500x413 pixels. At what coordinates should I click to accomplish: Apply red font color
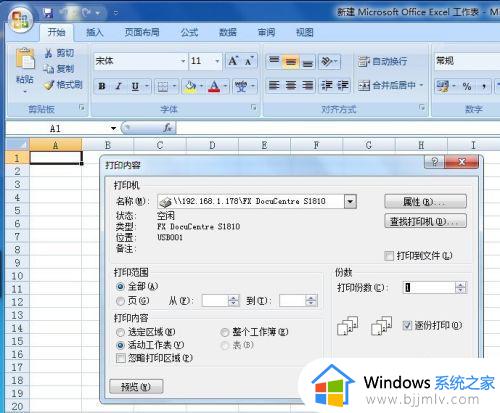pyautogui.click(x=214, y=87)
